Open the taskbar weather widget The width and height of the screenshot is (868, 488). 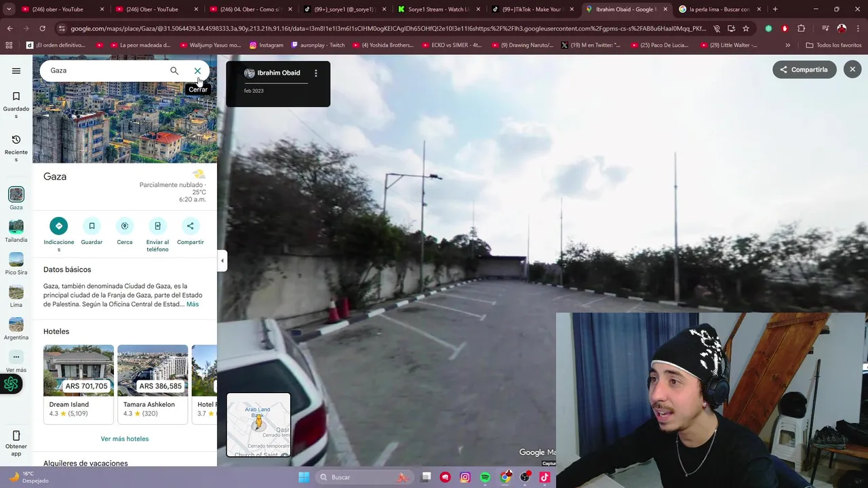28,477
